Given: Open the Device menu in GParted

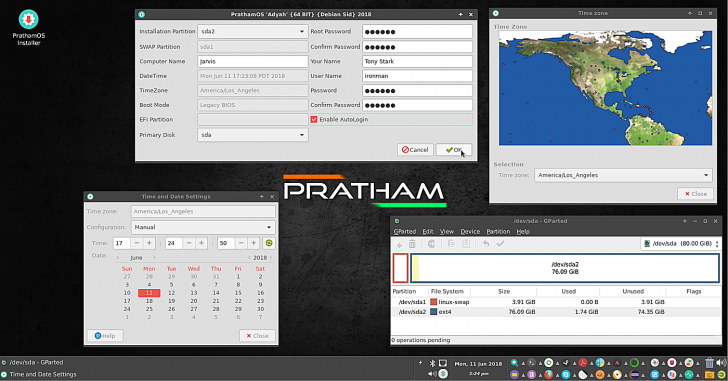Looking at the screenshot, I should 470,232.
